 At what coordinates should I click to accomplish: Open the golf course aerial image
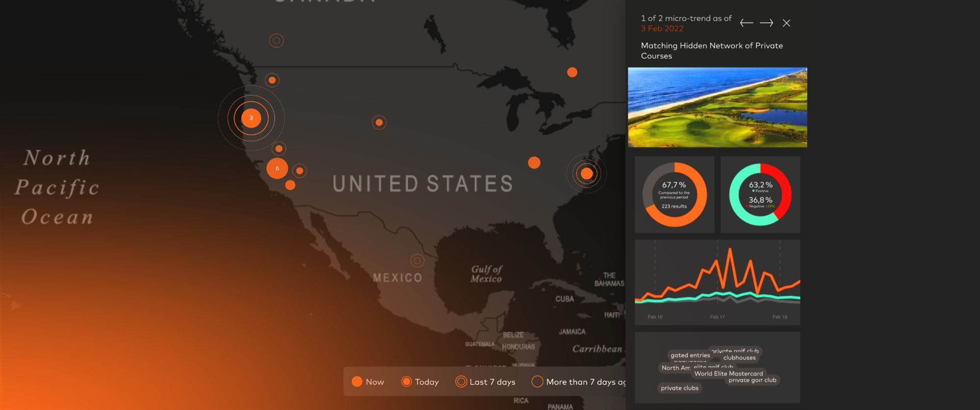[x=717, y=107]
